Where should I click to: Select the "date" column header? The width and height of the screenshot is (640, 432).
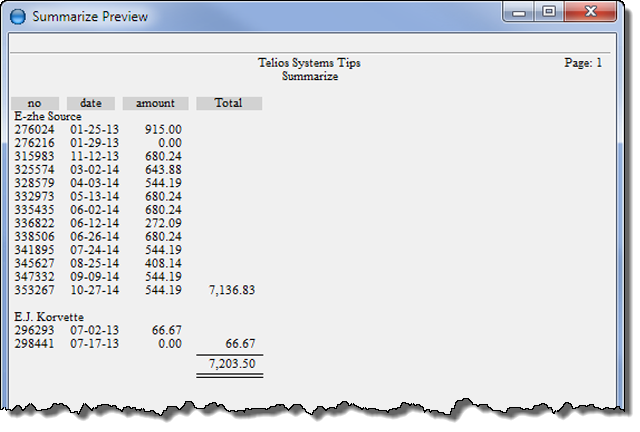coord(91,103)
